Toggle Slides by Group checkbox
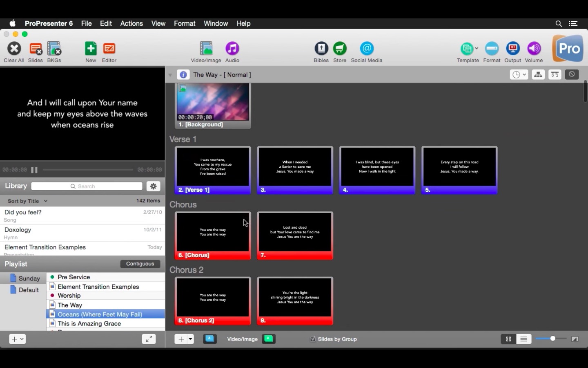Viewport: 588px width, 368px height. 313,339
